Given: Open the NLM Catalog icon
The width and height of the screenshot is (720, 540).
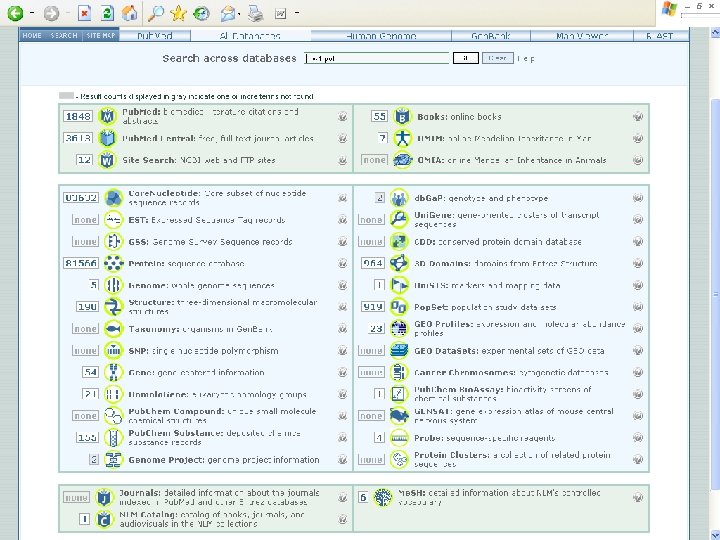Looking at the screenshot, I should (x=104, y=519).
